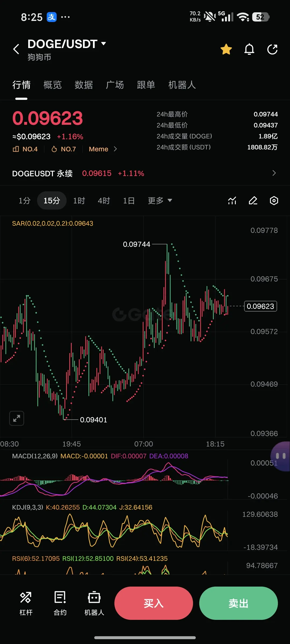Screen dimensions: 290x644
Task: Open 机器人 bot in bottom bar
Action: click(94, 604)
